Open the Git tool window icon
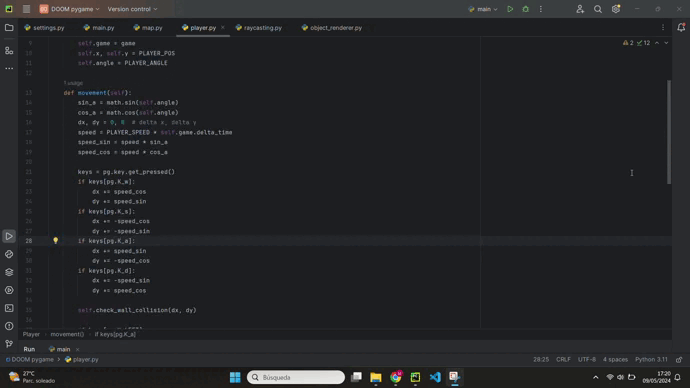Viewport: 690px width, 388px height. tap(9, 344)
